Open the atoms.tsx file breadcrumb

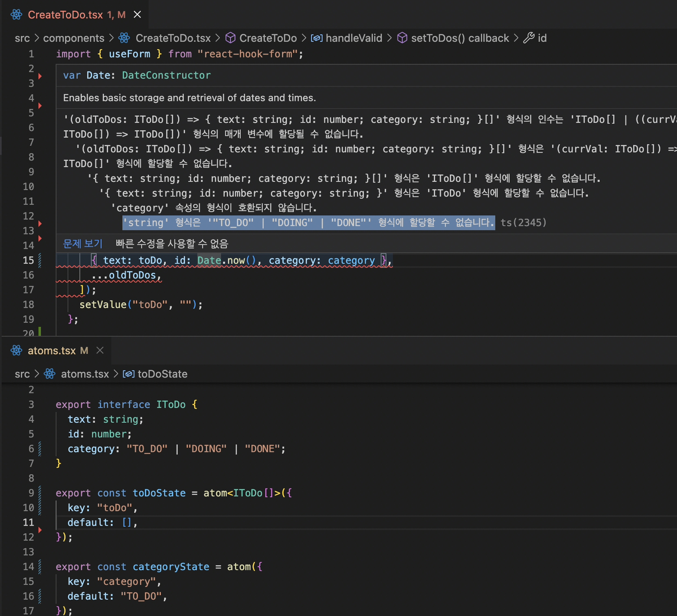coord(85,374)
